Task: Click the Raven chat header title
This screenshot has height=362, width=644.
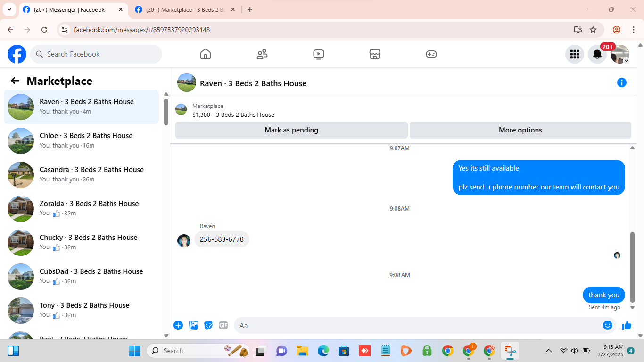Action: tap(253, 83)
